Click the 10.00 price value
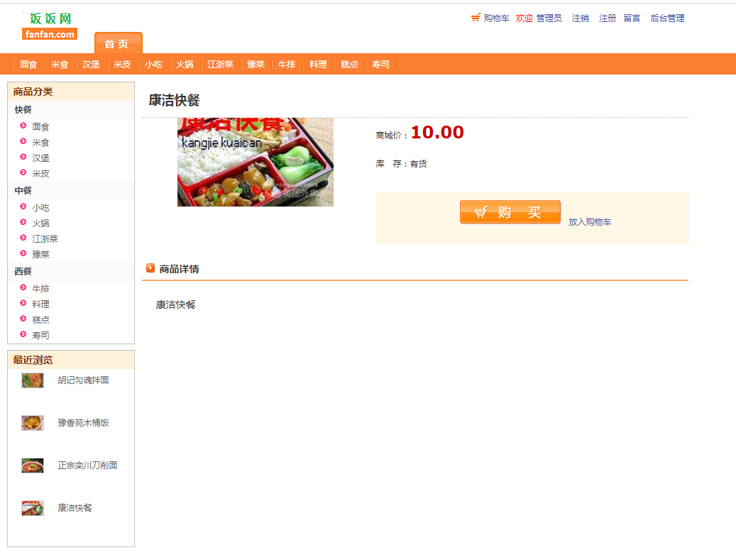 [x=437, y=133]
